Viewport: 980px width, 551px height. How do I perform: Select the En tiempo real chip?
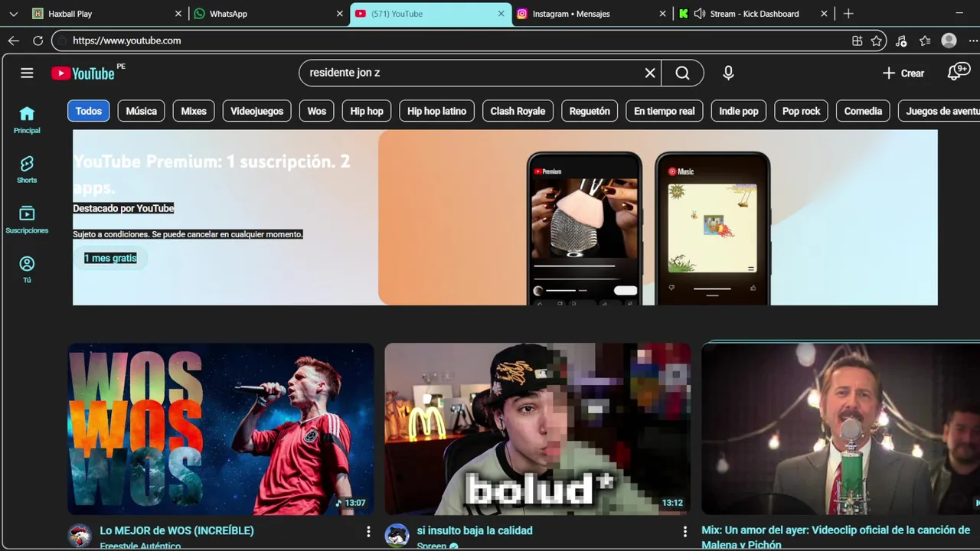(x=665, y=111)
